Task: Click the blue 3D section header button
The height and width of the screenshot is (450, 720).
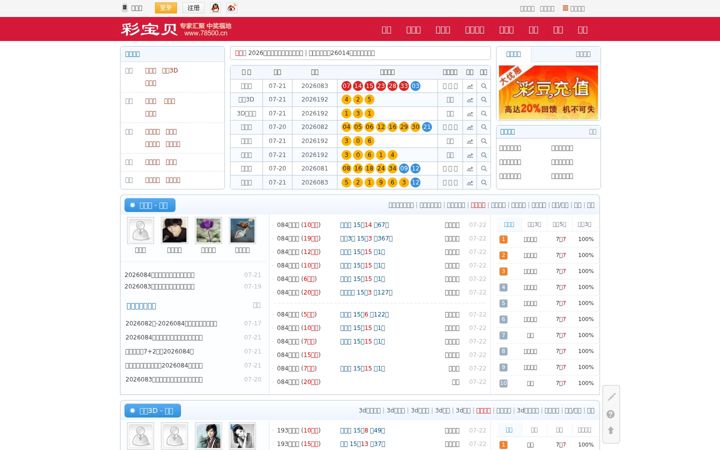Action: [x=152, y=411]
